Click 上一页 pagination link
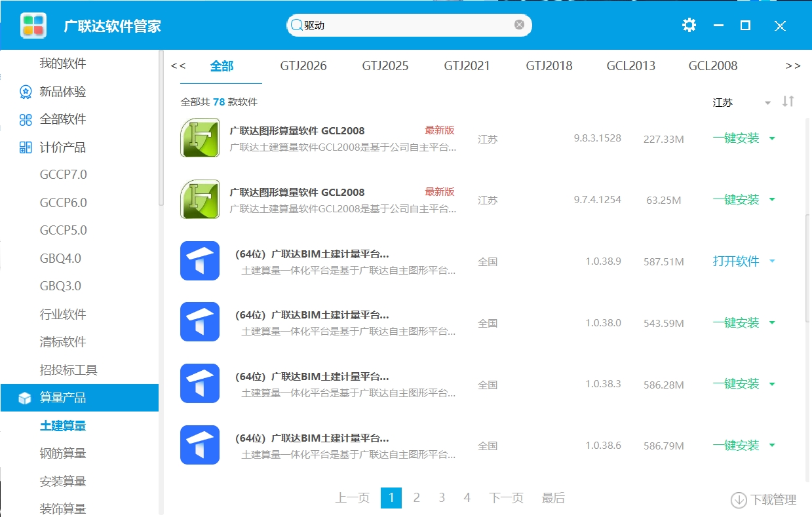 (353, 498)
